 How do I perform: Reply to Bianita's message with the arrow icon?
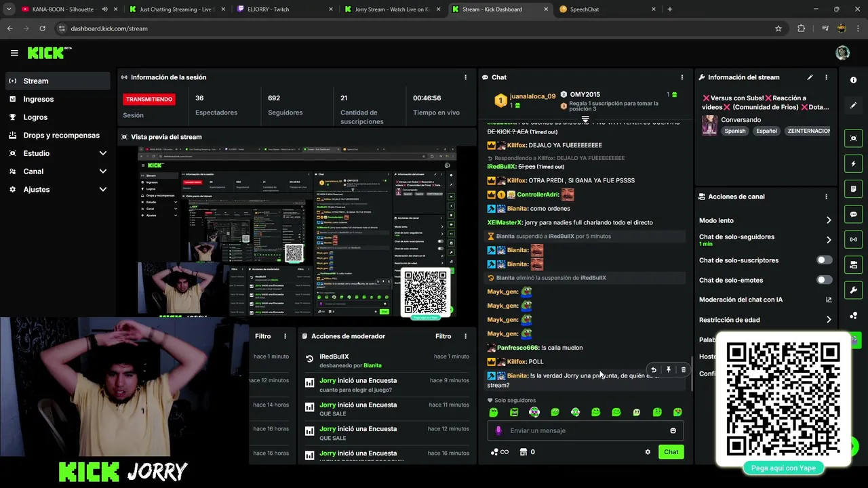(x=653, y=370)
